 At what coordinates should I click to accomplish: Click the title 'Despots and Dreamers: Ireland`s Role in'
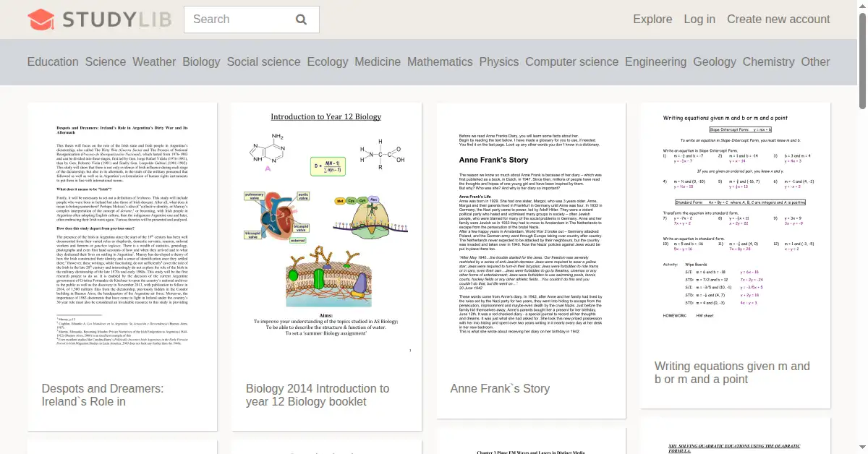pos(103,395)
